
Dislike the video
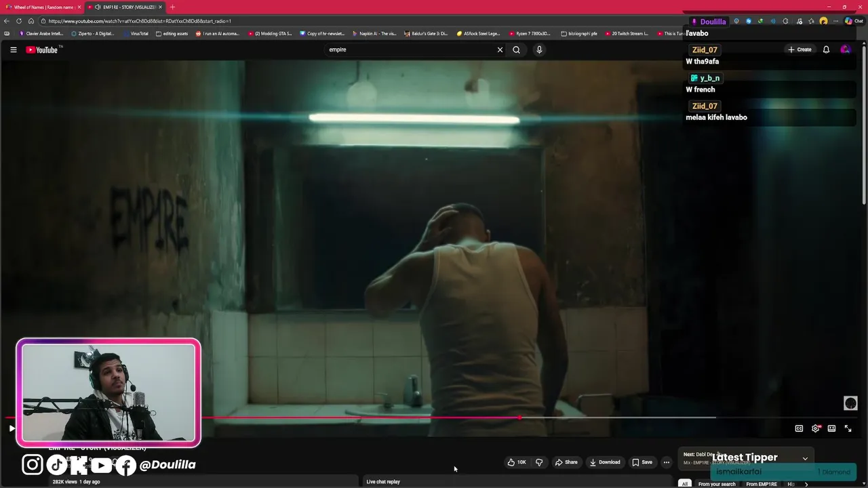coord(539,462)
